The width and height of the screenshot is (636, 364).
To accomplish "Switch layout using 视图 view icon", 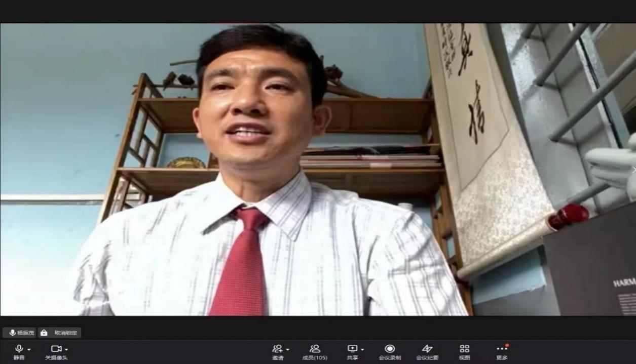I will pyautogui.click(x=464, y=349).
